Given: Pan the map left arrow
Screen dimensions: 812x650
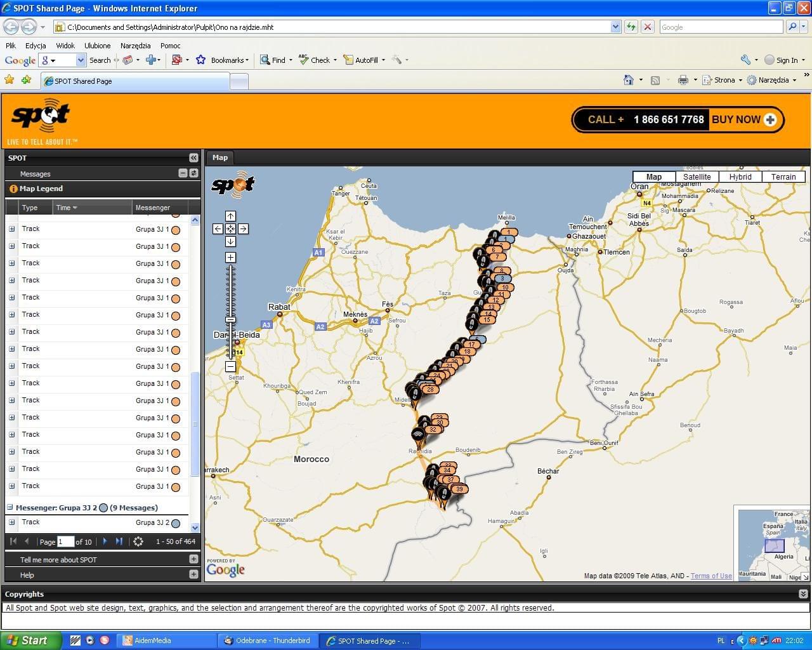Looking at the screenshot, I should (x=218, y=229).
